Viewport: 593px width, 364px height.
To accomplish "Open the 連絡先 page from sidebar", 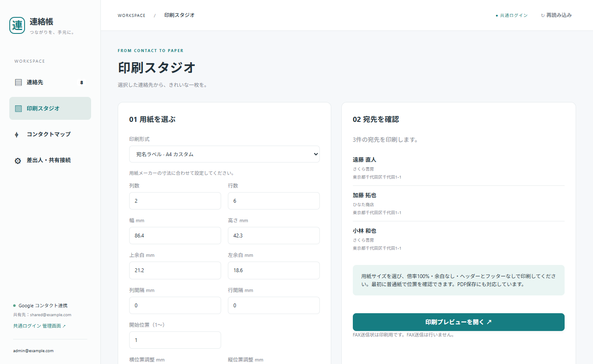I will point(50,83).
